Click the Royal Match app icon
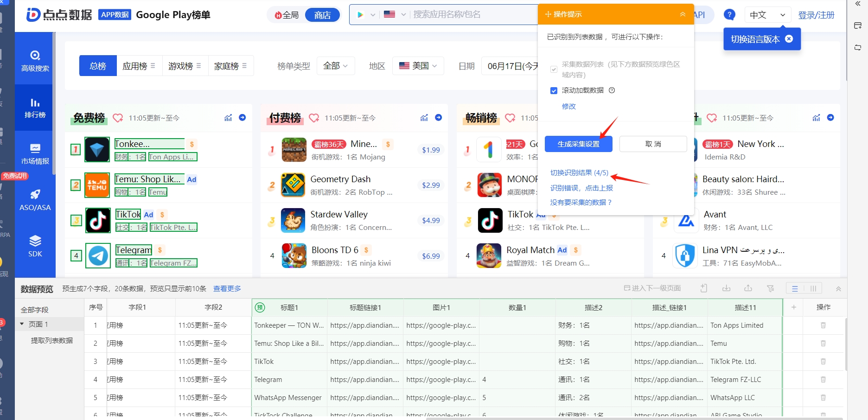 [489, 256]
